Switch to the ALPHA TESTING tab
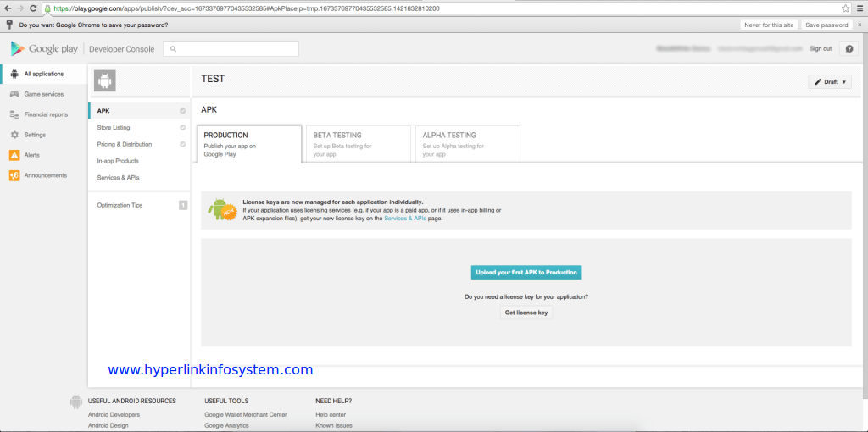Viewport: 868px width, 432px height. pyautogui.click(x=468, y=144)
